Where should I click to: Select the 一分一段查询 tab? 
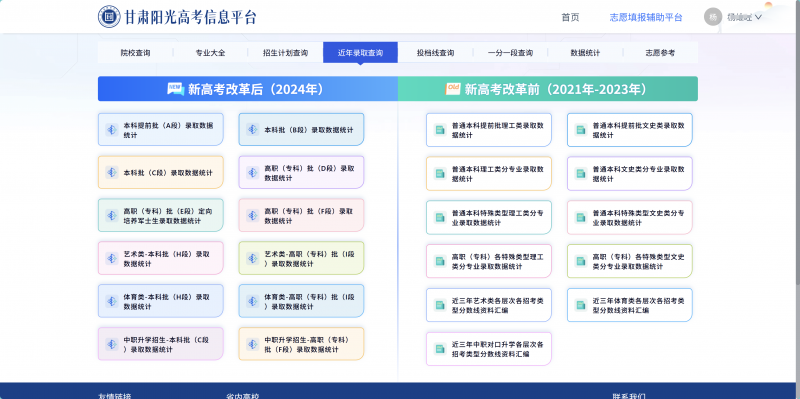click(510, 53)
